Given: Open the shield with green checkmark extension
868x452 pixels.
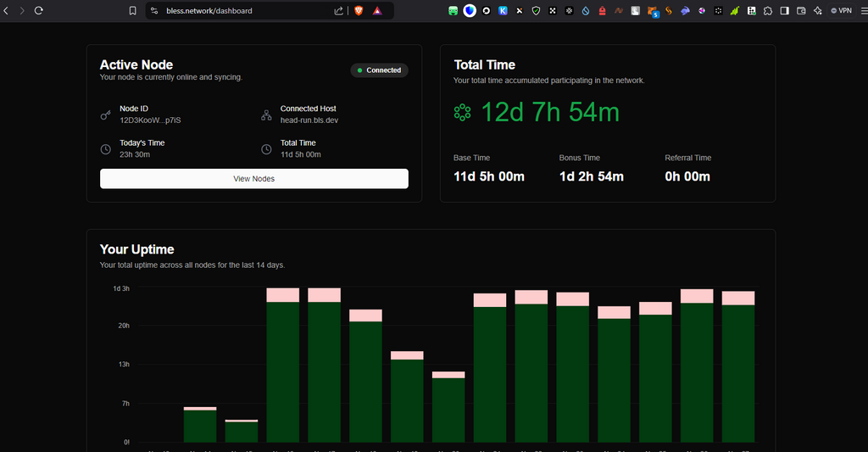Looking at the screenshot, I should 536,10.
